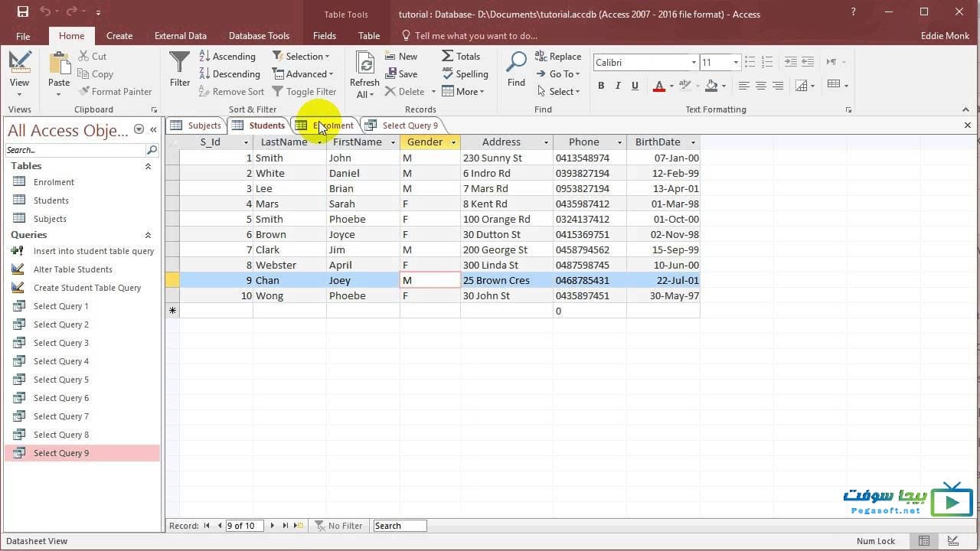This screenshot has width=980, height=551.
Task: Go to next record in navigation bar
Action: coord(273,526)
